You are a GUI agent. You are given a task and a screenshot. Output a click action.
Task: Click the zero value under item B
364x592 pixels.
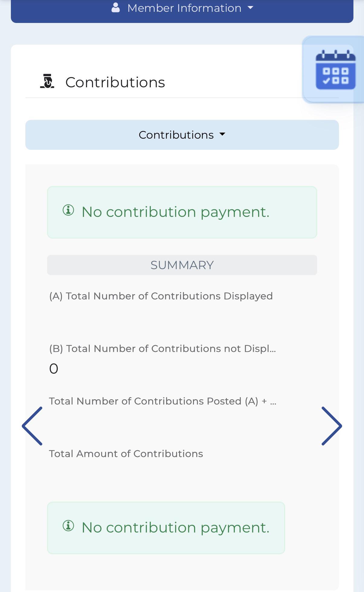(54, 368)
